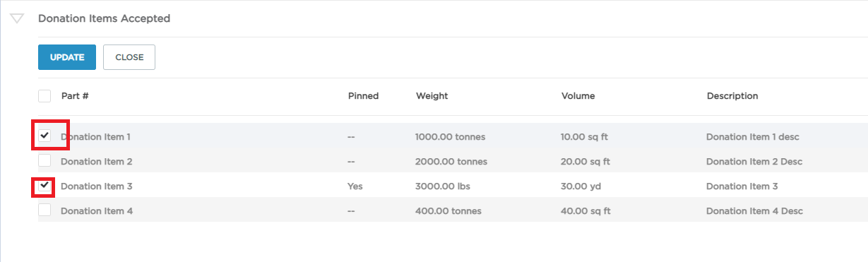Uncheck the Donation Item 3 checkbox
The width and height of the screenshot is (868, 262).
[x=44, y=186]
